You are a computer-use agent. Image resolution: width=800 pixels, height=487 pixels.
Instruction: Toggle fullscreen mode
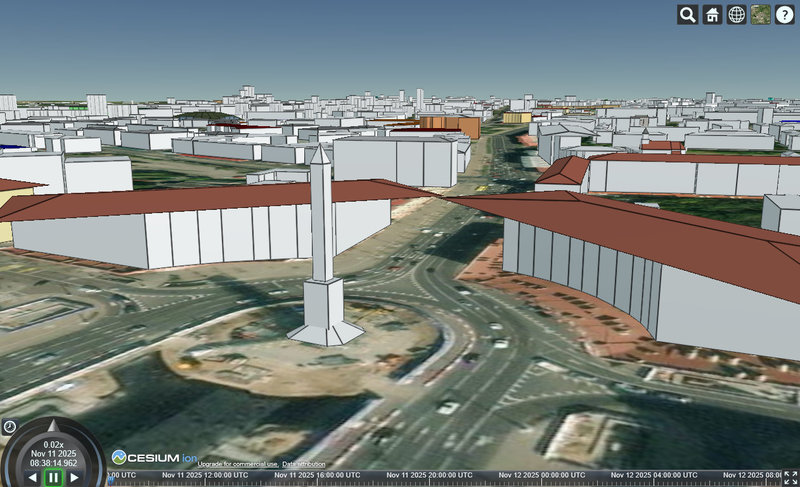(x=790, y=477)
